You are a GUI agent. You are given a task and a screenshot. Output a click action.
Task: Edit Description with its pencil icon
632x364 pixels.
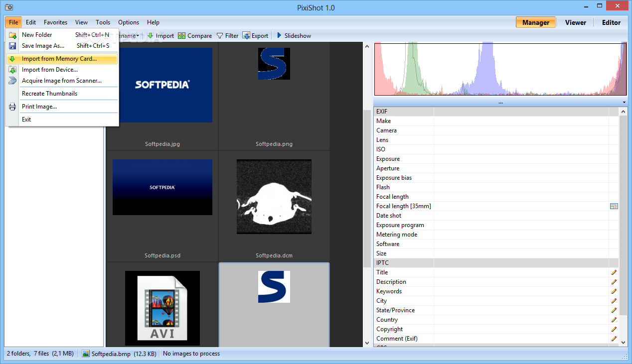point(614,282)
